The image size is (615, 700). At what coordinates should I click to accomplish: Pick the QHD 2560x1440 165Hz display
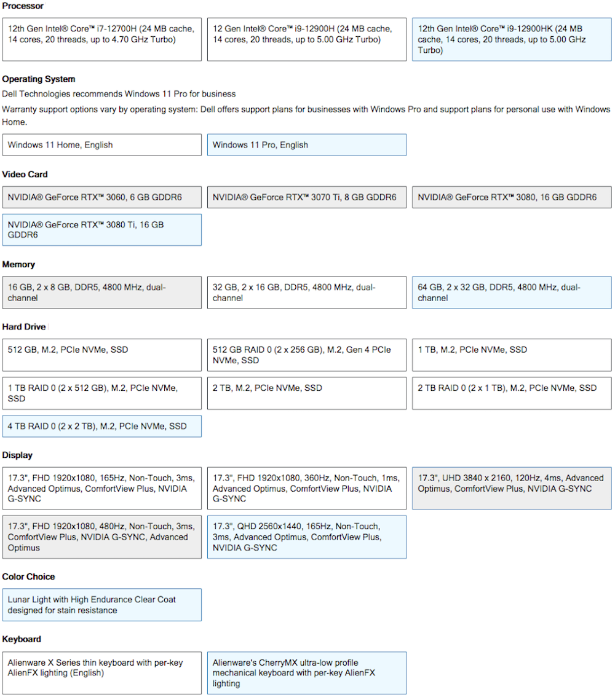(307, 537)
